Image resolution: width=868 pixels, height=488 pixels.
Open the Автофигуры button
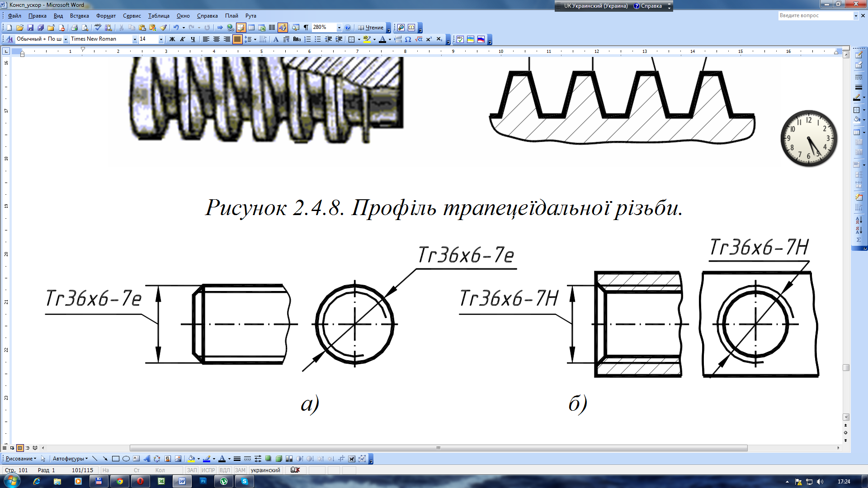(70, 459)
